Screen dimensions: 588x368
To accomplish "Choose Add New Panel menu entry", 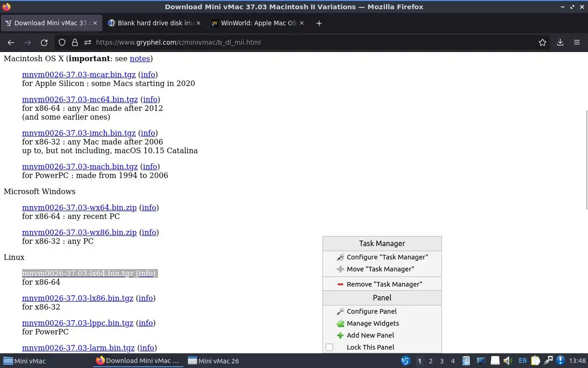I will tap(382, 335).
